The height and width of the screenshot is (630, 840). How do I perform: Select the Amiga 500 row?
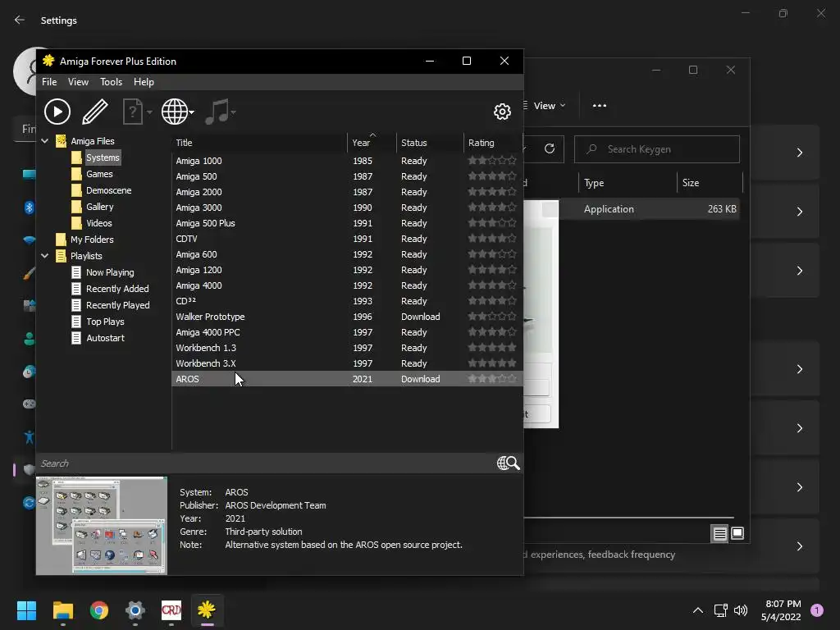coord(347,176)
